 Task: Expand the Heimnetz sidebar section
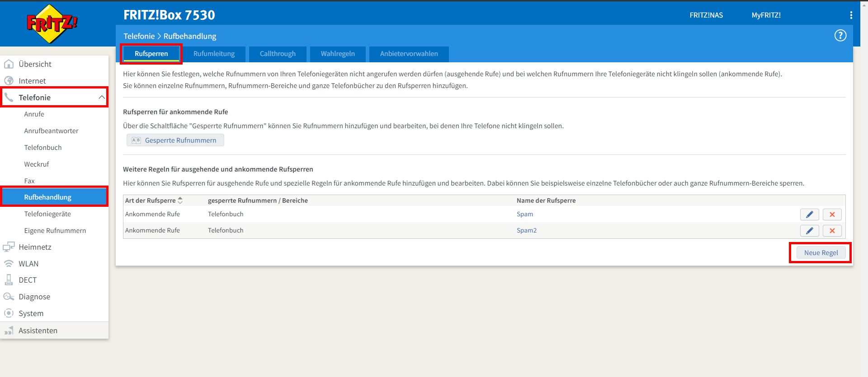pos(35,247)
